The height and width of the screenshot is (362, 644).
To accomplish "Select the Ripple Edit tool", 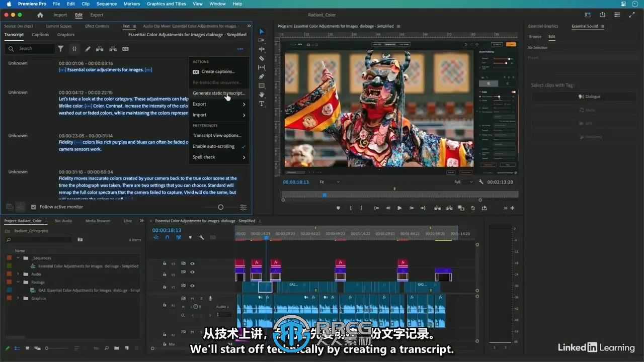I will pyautogui.click(x=262, y=49).
